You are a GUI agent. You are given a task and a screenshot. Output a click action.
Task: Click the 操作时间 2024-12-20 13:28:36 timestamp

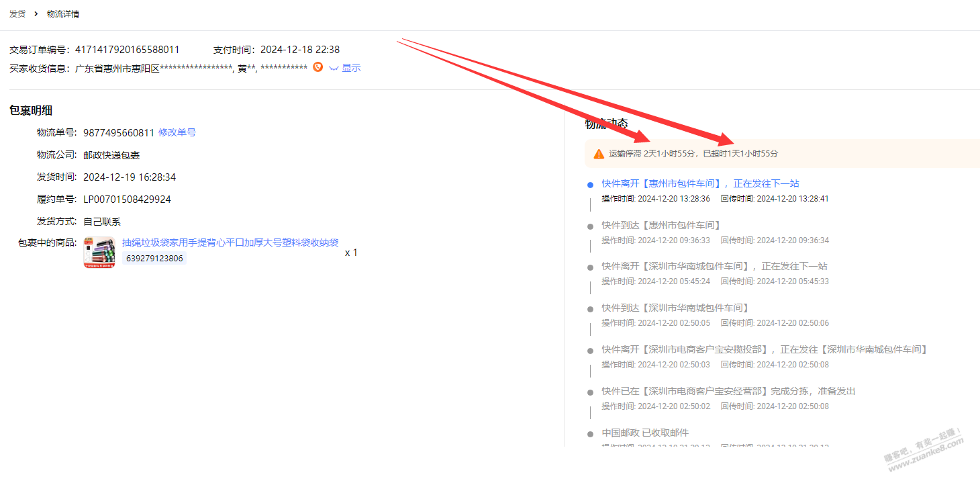[656, 199]
